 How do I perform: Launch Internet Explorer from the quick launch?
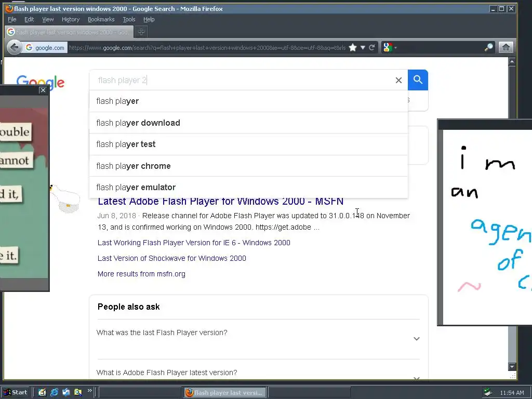pos(54,392)
